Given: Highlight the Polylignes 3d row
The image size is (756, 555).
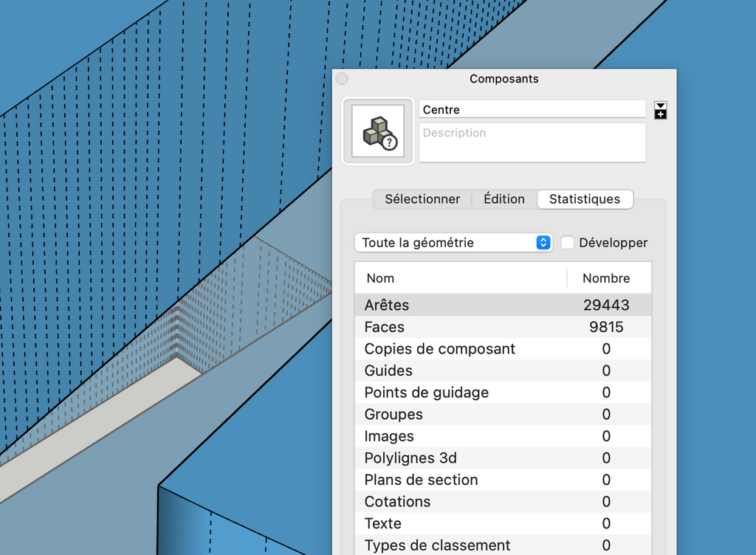Looking at the screenshot, I should 502,458.
